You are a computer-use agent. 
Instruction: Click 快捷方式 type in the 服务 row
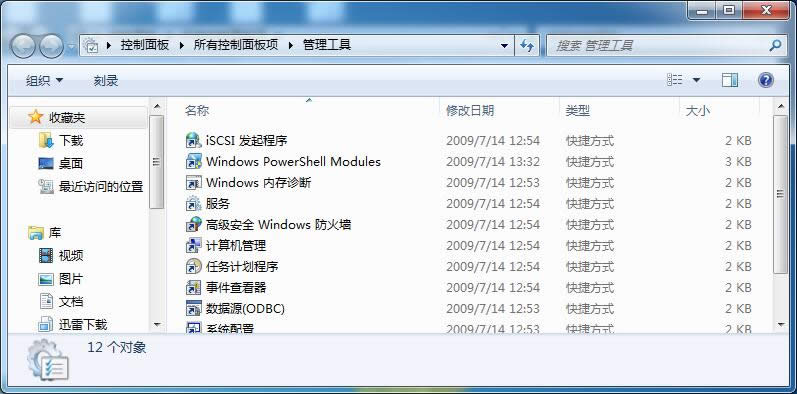590,204
